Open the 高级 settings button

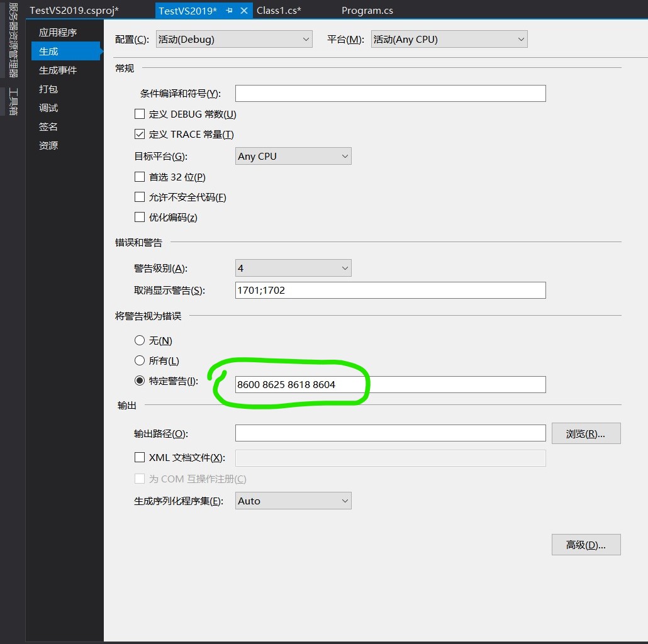(x=586, y=545)
